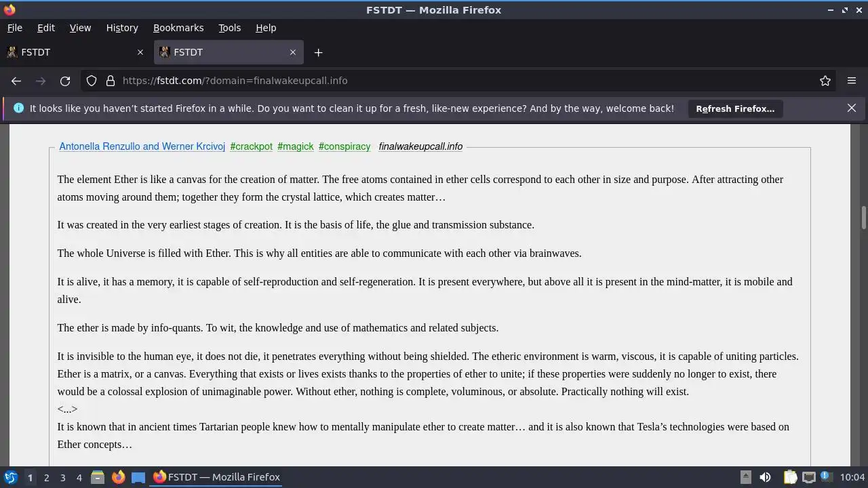Switch to the first FSTDT tab
868x488 pixels.
tap(75, 52)
